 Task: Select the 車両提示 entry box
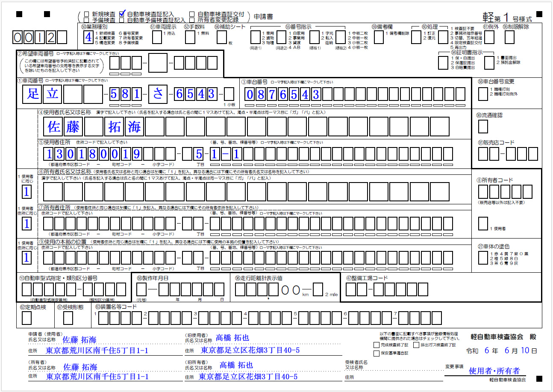[157, 37]
